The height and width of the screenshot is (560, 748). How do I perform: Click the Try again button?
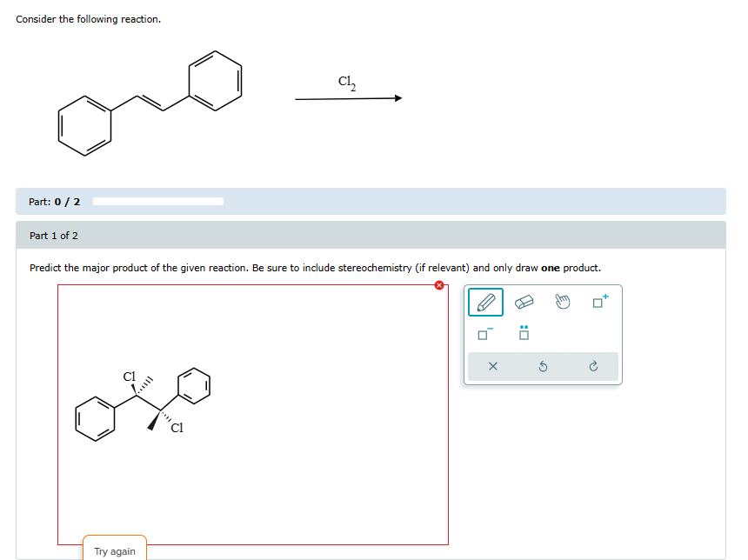click(115, 549)
